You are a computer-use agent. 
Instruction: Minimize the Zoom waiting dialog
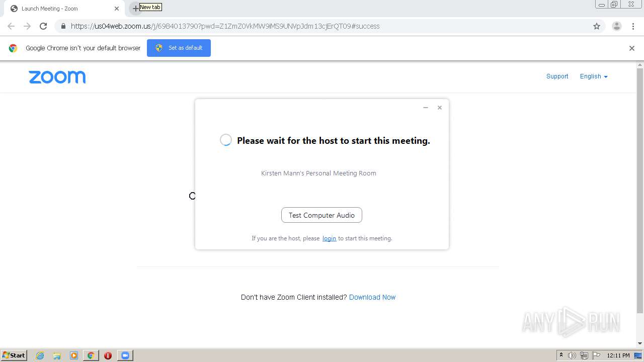point(426,108)
